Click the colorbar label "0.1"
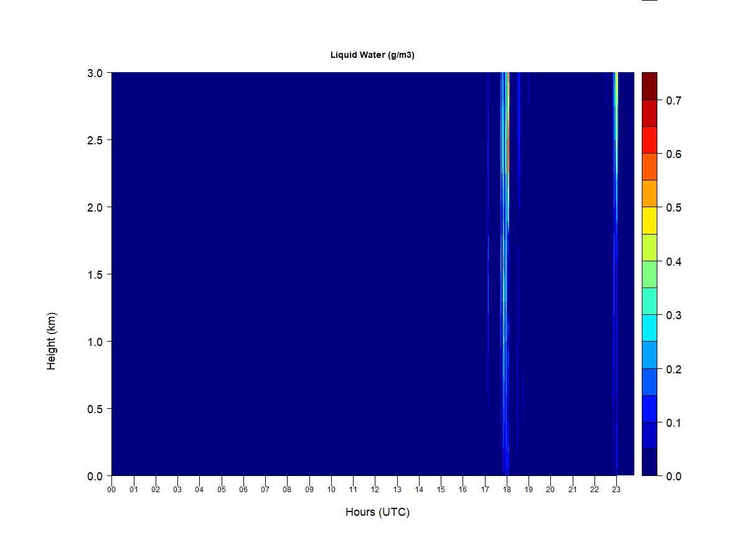This screenshot has width=747, height=560. tap(674, 423)
